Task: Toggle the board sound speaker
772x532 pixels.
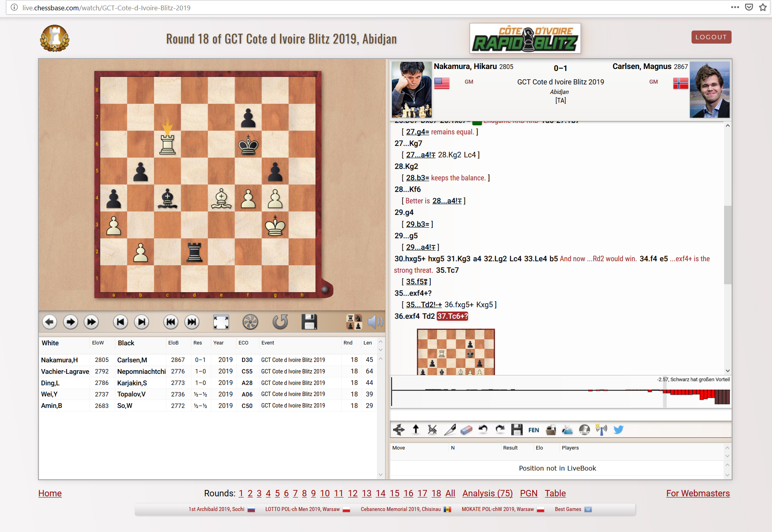Action: 375,322
